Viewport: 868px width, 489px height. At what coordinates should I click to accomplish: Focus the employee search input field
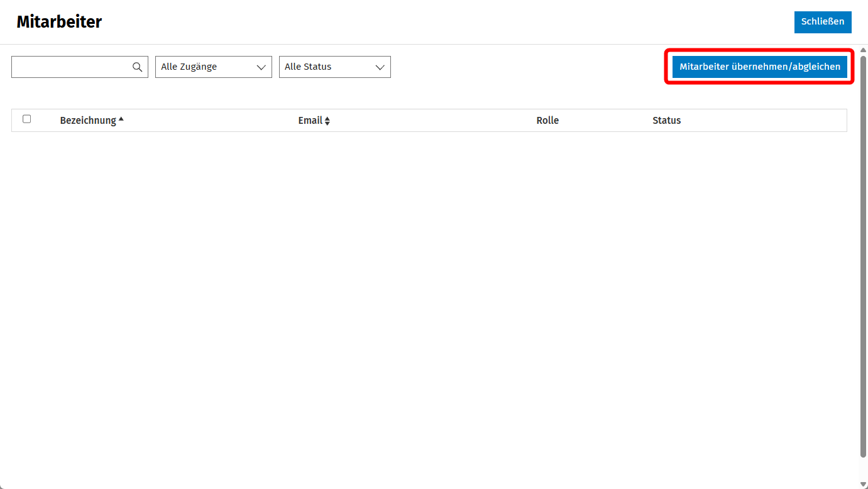[80, 67]
